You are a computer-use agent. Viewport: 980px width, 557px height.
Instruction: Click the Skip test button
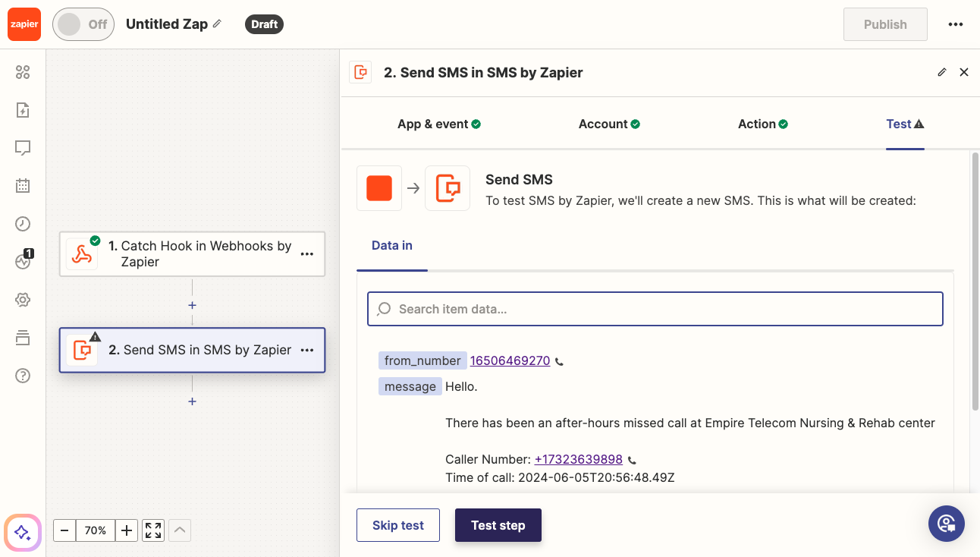(x=398, y=525)
